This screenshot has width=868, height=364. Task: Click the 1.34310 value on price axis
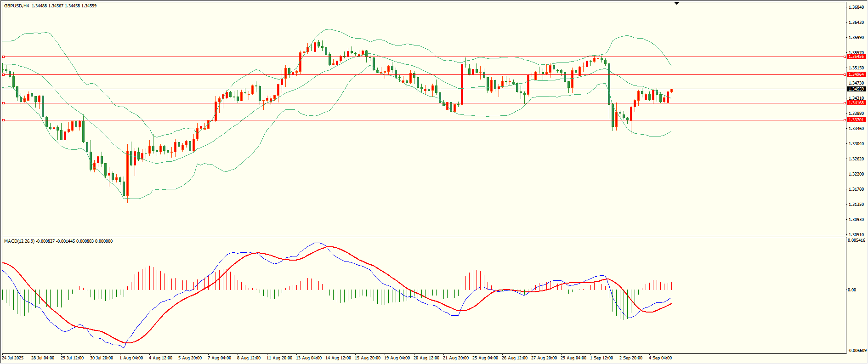857,98
